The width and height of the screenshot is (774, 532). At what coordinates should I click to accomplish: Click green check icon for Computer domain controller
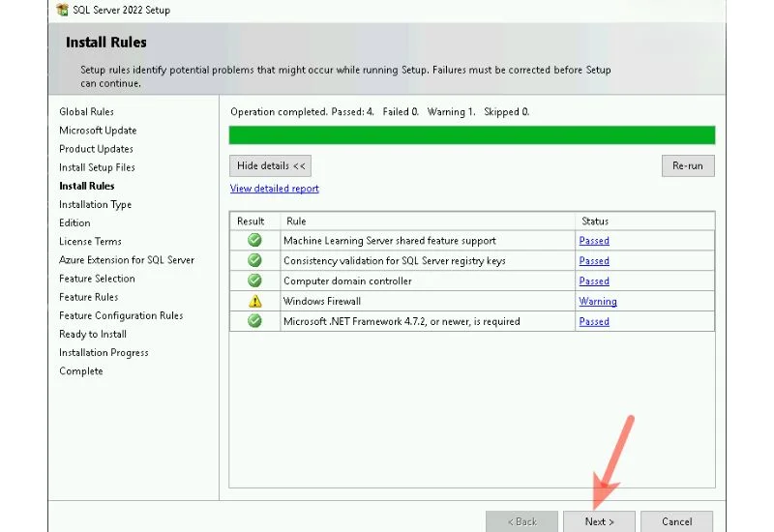click(x=254, y=281)
